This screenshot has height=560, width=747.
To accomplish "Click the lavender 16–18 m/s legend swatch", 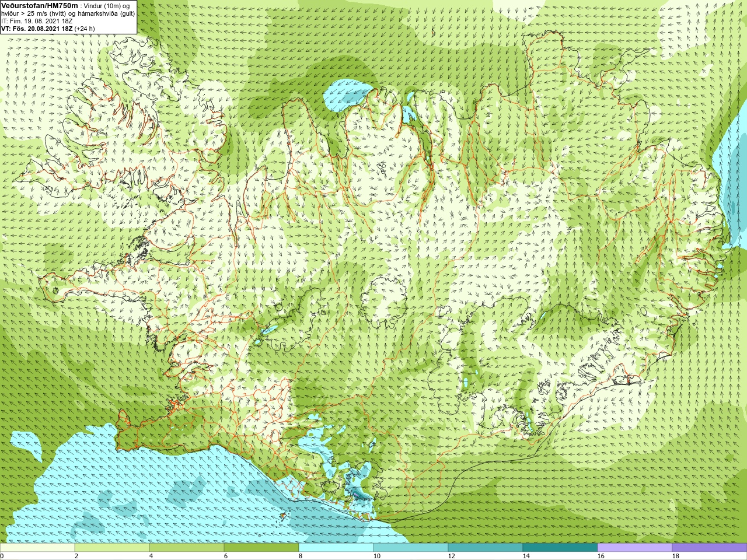I will coord(635,548).
